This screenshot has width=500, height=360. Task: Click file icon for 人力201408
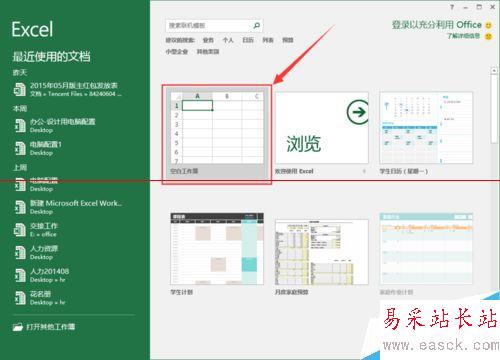pyautogui.click(x=20, y=275)
